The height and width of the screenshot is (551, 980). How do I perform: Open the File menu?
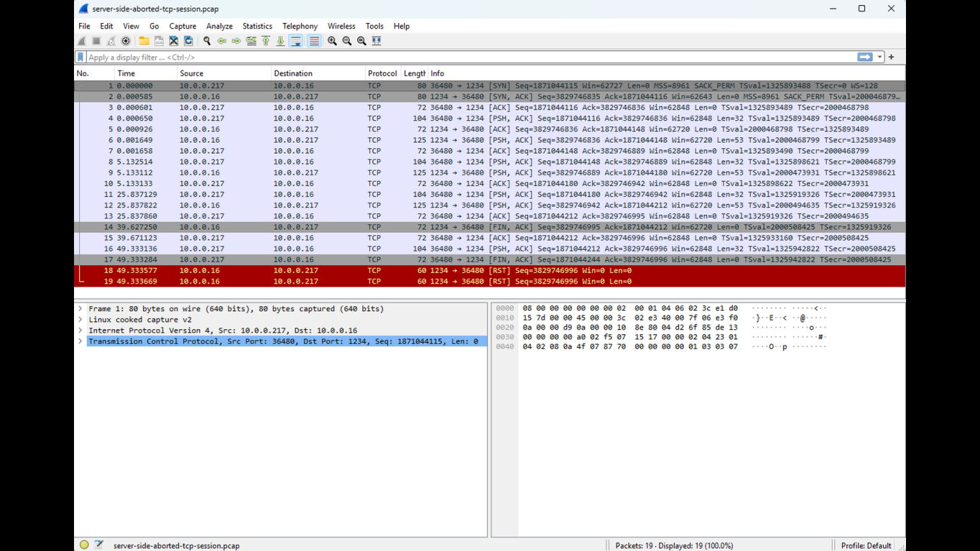[84, 26]
